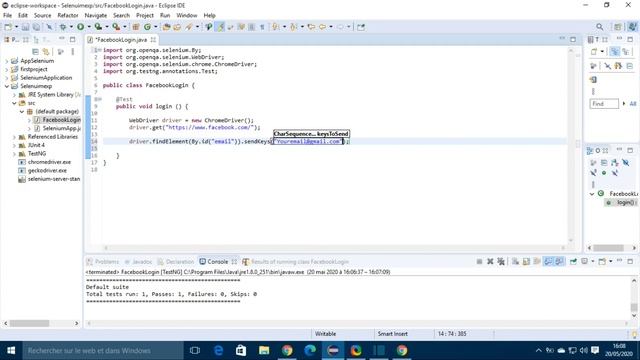This screenshot has height=360, width=640.
Task: Open the File menu
Action: 7,16
